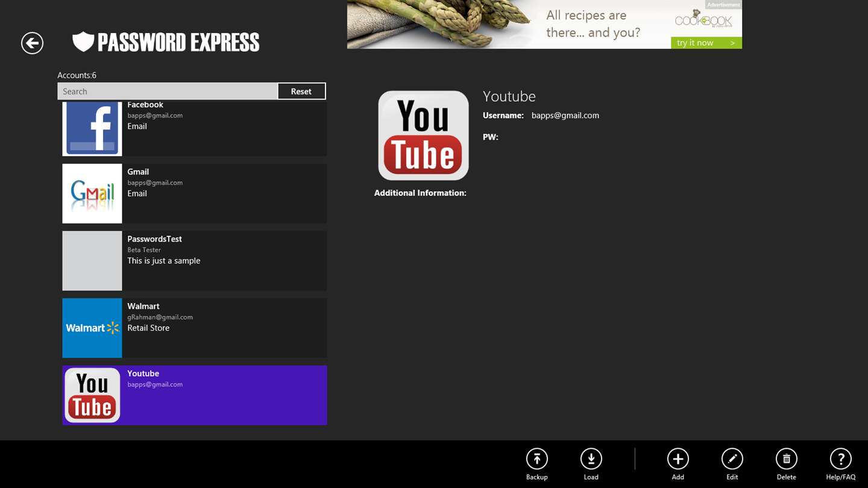This screenshot has width=868, height=488.
Task: Go back using the circled arrow
Action: [32, 43]
